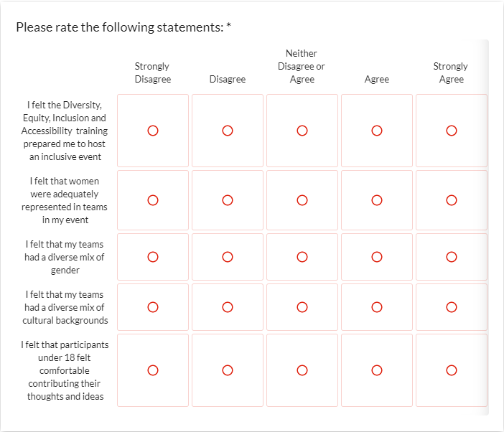Choose Strongly Agree for participants under 18
The height and width of the screenshot is (432, 504).
click(x=452, y=370)
